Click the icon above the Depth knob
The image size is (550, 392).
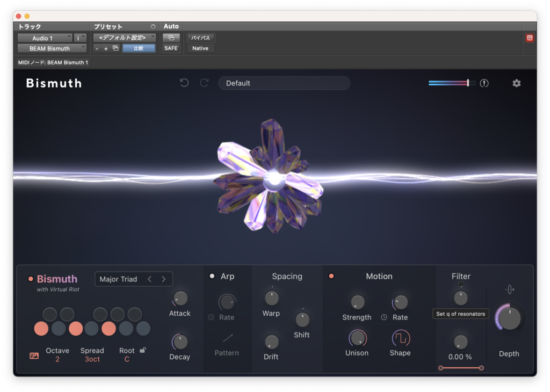tap(510, 289)
